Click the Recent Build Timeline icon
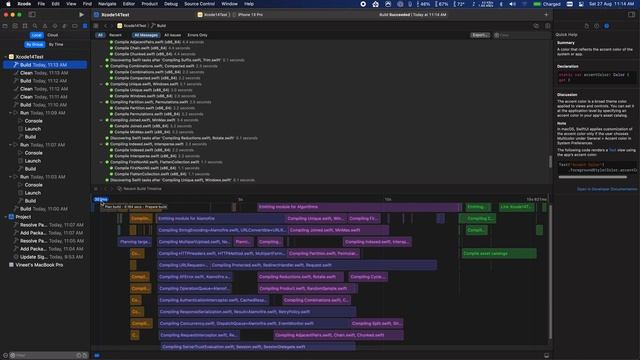The width and height of the screenshot is (640, 360). 120,189
